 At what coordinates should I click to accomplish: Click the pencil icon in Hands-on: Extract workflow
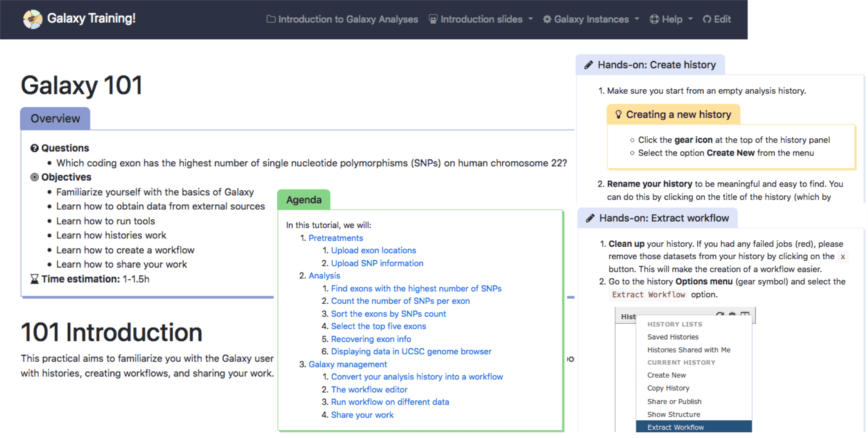pos(591,218)
